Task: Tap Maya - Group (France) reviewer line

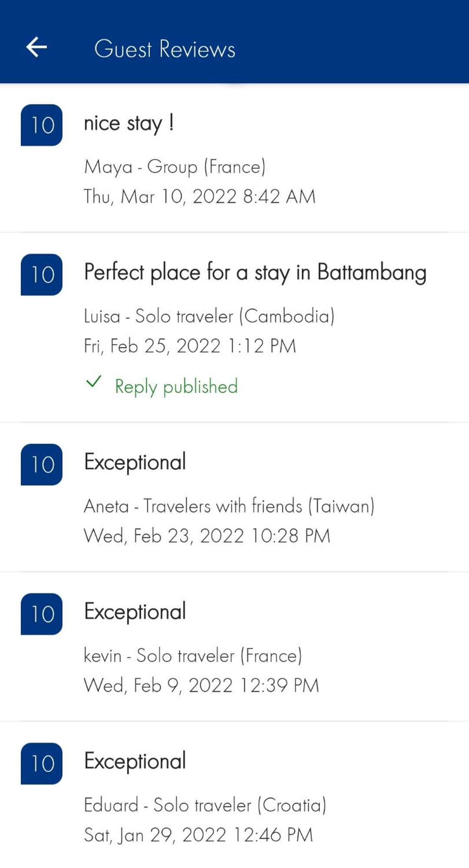Action: click(x=175, y=167)
